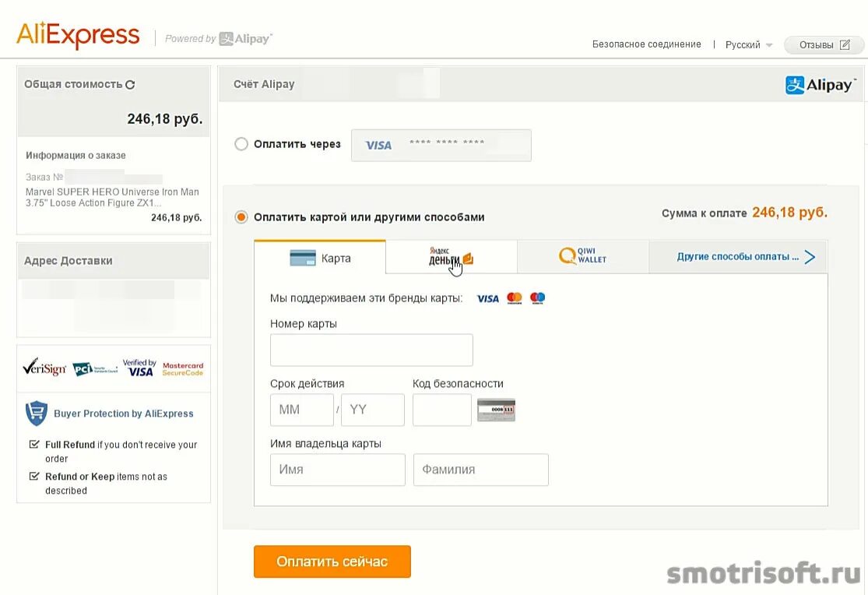Click the AliExpress logo
The height and width of the screenshot is (595, 868).
point(78,35)
